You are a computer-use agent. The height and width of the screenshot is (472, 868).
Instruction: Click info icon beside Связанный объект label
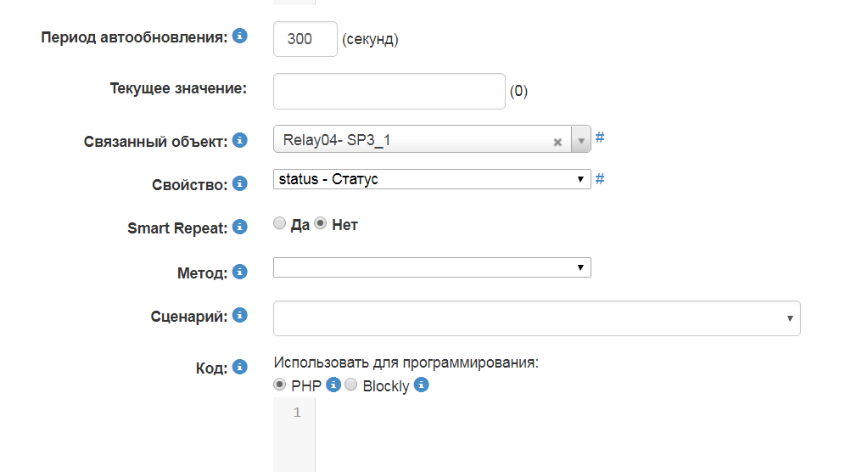click(240, 139)
